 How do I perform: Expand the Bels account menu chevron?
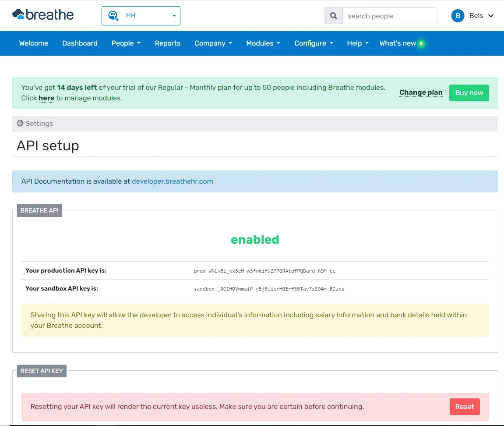[x=491, y=16]
